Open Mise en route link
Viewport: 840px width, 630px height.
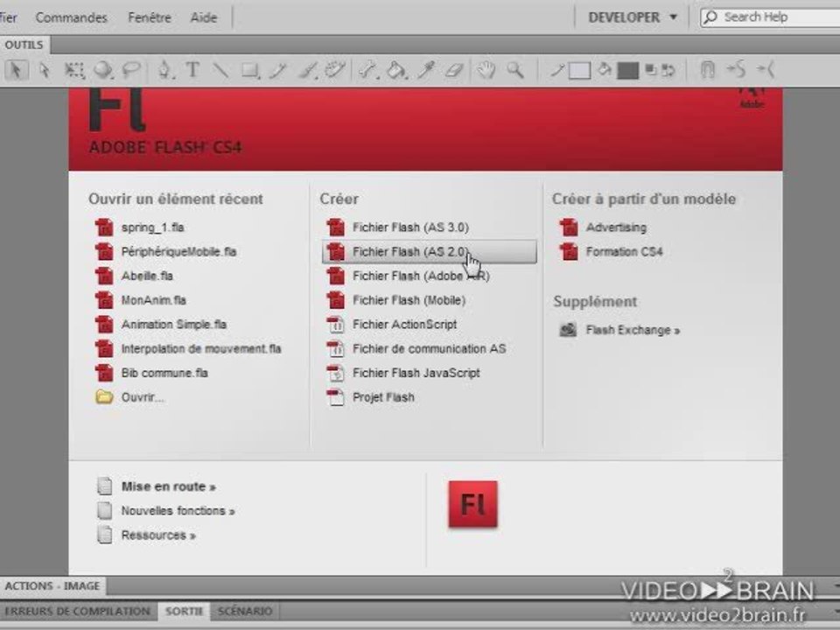157,486
